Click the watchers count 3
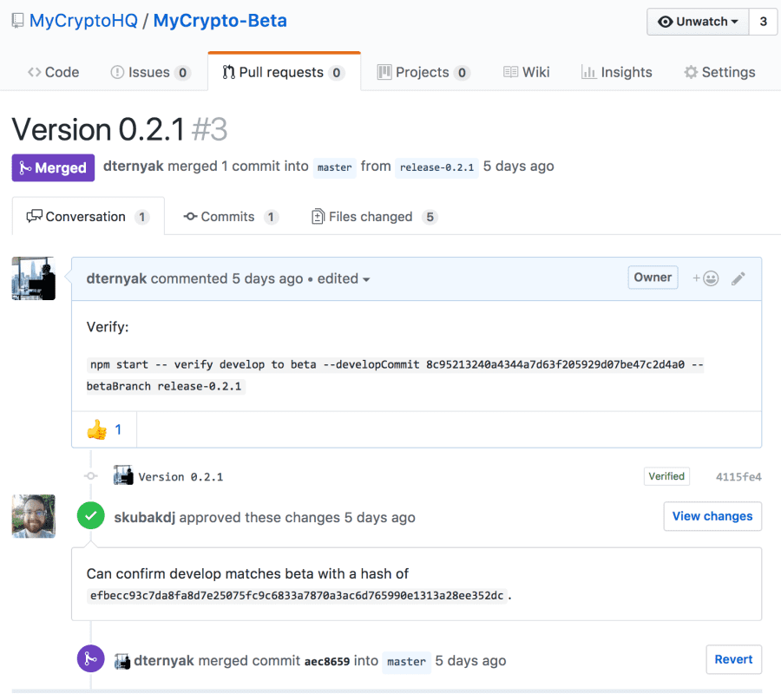The height and width of the screenshot is (700, 781). pos(763,22)
